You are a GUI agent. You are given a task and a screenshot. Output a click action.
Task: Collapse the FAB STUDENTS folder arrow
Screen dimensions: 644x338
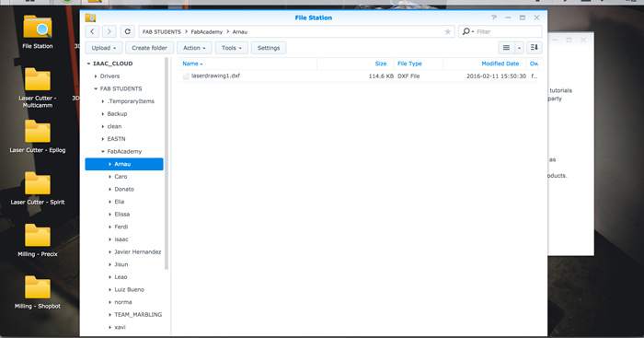[96, 88]
